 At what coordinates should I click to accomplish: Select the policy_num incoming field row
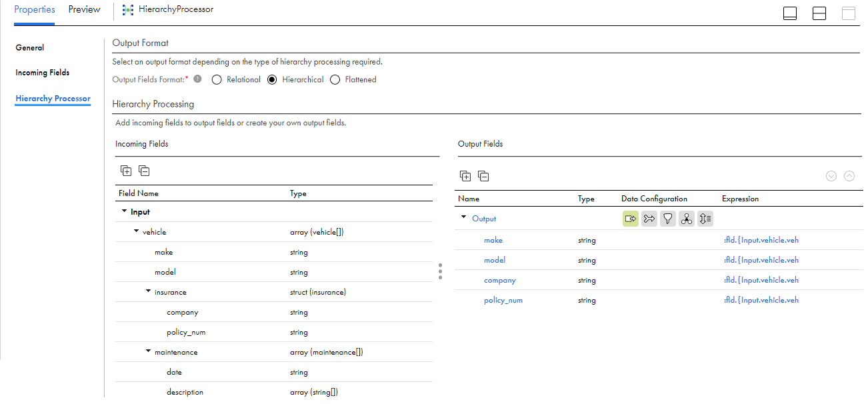click(274, 332)
